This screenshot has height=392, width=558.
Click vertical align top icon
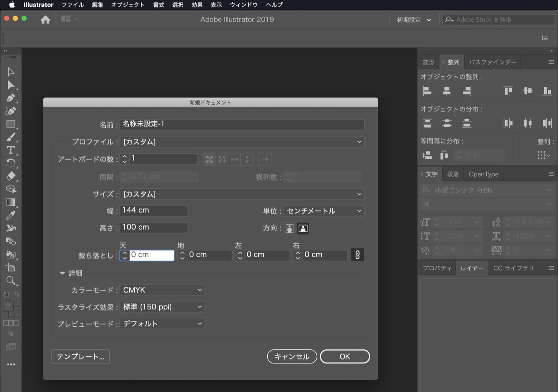pos(508,91)
